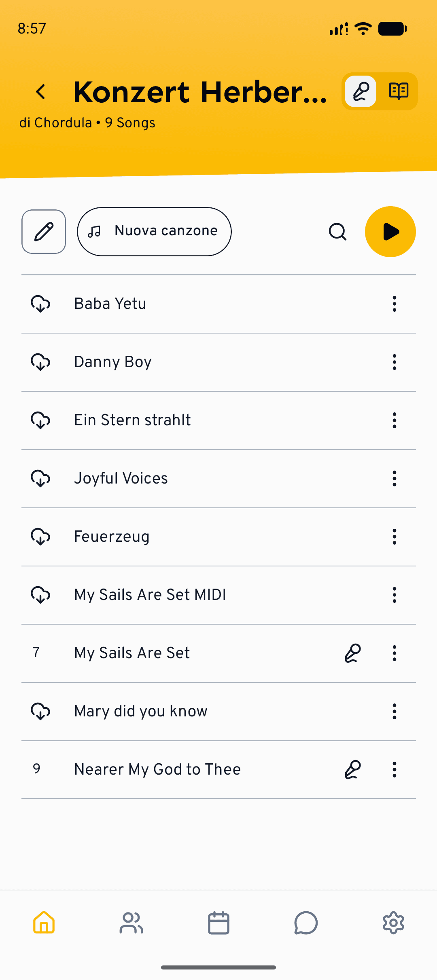Open the pencil edit button
Viewport: 437px width, 980px height.
pyautogui.click(x=44, y=232)
